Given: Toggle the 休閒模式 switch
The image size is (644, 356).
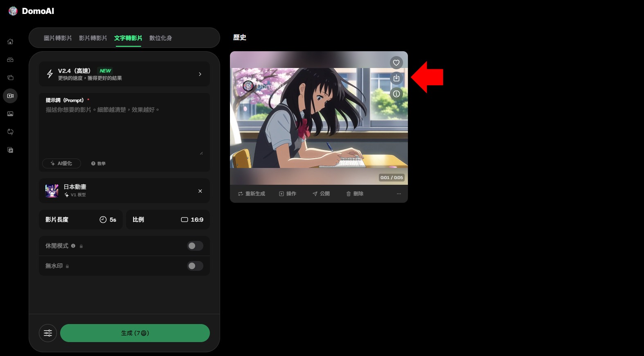Looking at the screenshot, I should 195,246.
